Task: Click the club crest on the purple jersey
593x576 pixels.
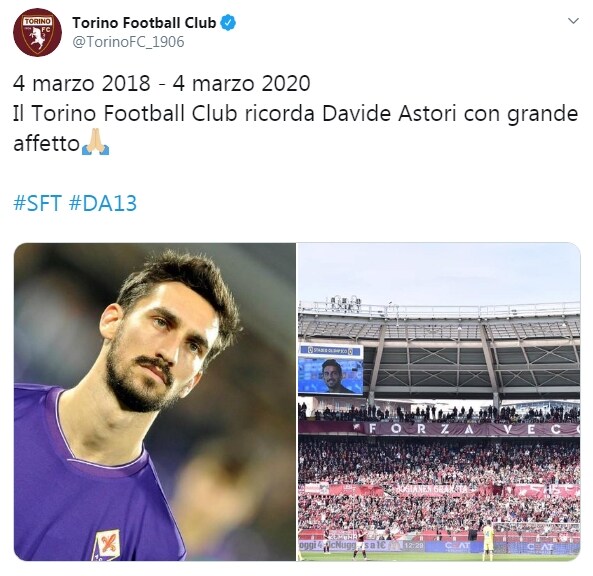Action: [107, 545]
